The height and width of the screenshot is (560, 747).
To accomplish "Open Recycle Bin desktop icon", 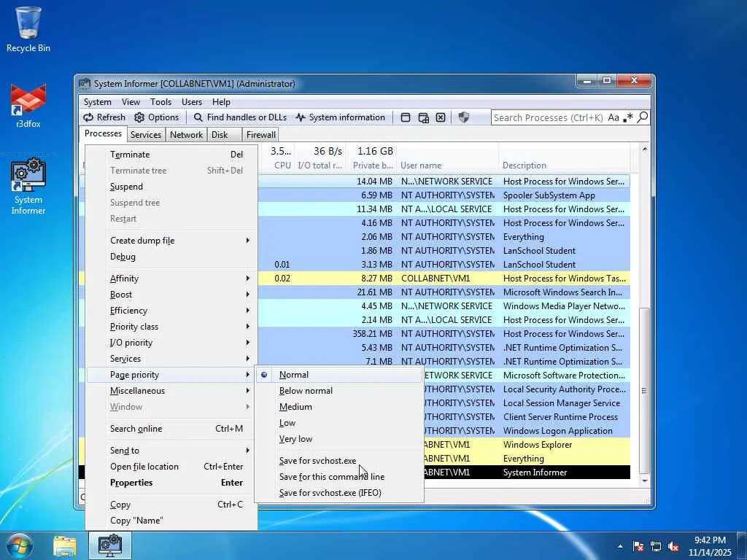I will coord(28,29).
